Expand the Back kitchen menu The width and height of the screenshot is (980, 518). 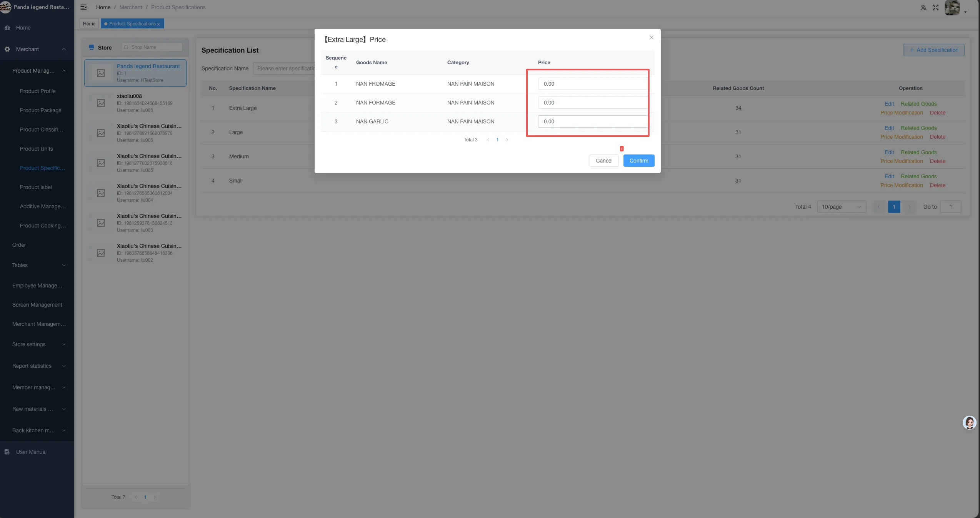[64, 430]
